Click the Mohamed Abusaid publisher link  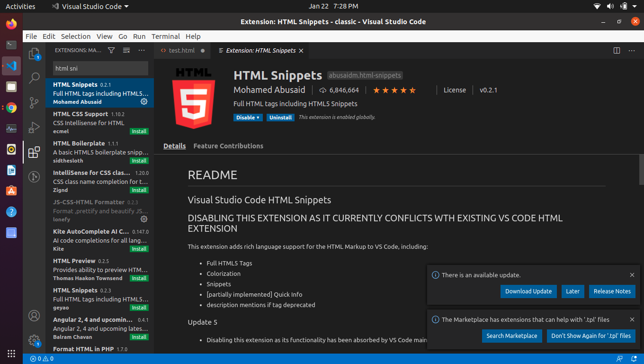coord(269,90)
